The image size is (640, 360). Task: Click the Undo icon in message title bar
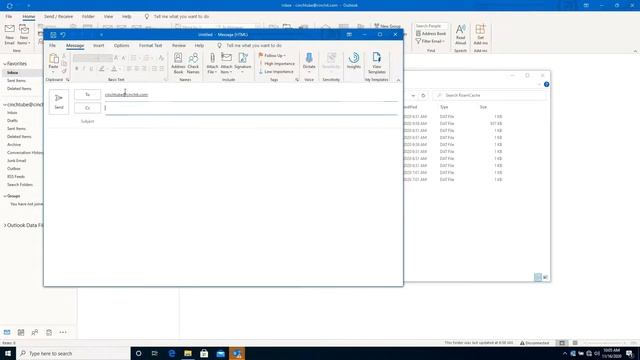(x=63, y=35)
